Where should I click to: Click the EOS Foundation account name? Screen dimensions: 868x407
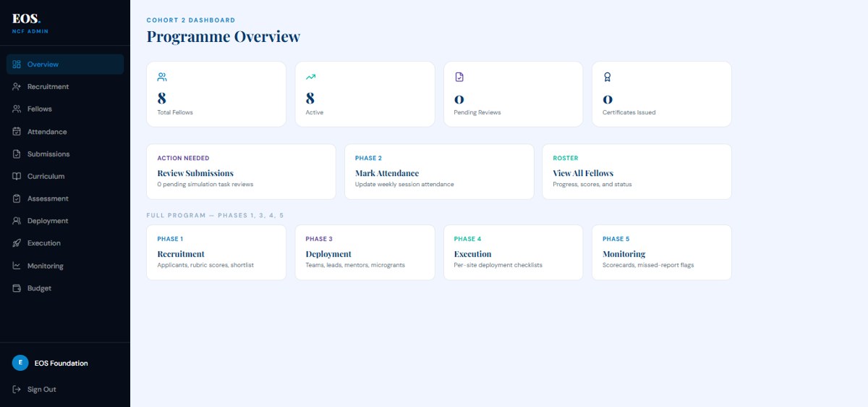61,364
